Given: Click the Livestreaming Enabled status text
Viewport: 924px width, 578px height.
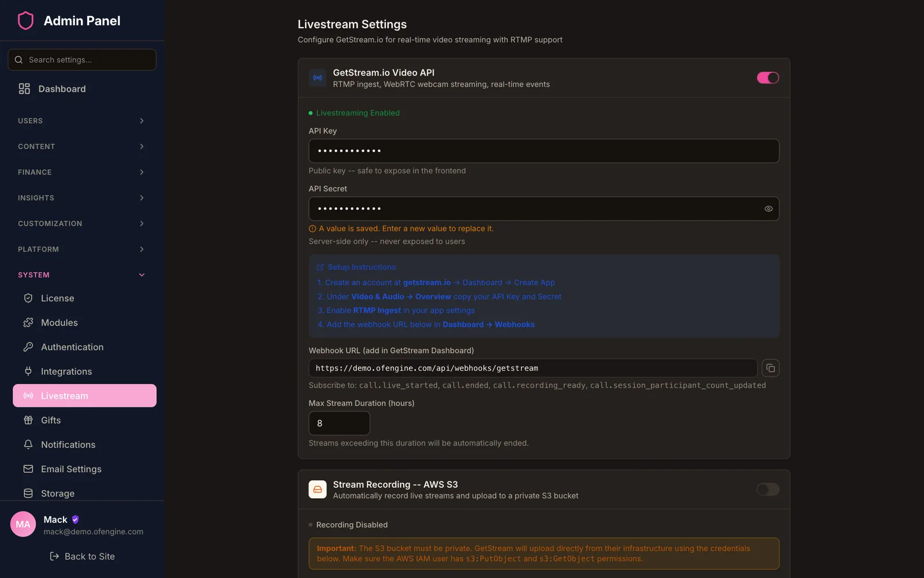Looking at the screenshot, I should 358,113.
